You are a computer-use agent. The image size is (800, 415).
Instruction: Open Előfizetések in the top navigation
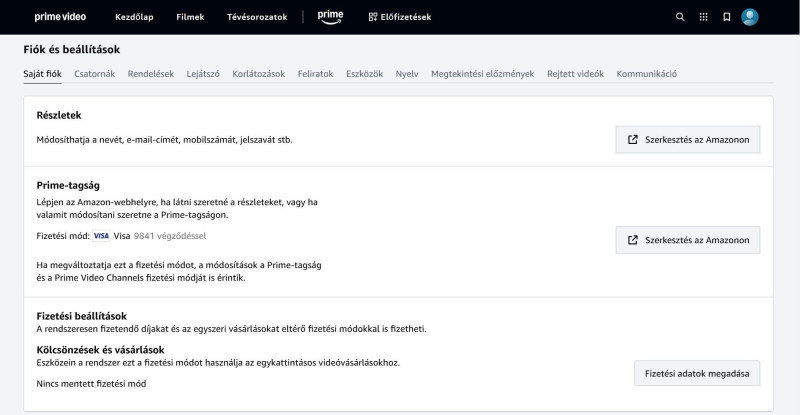click(x=399, y=17)
